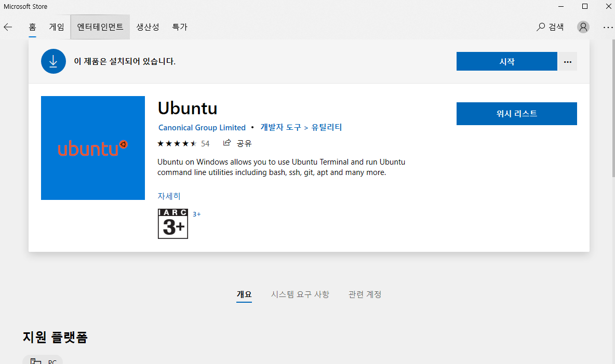Click the PC platform chip
The image size is (615, 364).
tap(43, 360)
